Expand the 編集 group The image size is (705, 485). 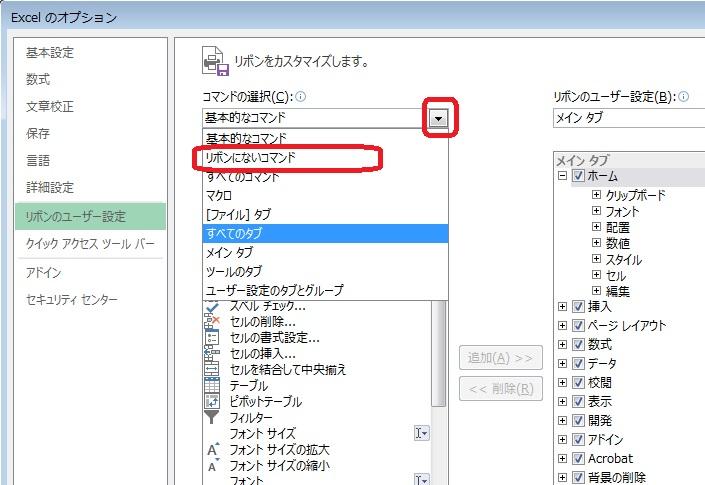point(596,291)
